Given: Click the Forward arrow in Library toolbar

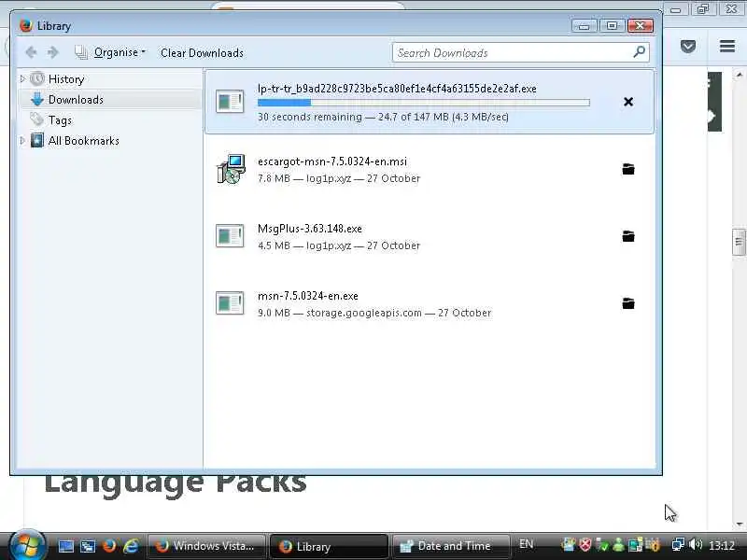Looking at the screenshot, I should coord(53,52).
